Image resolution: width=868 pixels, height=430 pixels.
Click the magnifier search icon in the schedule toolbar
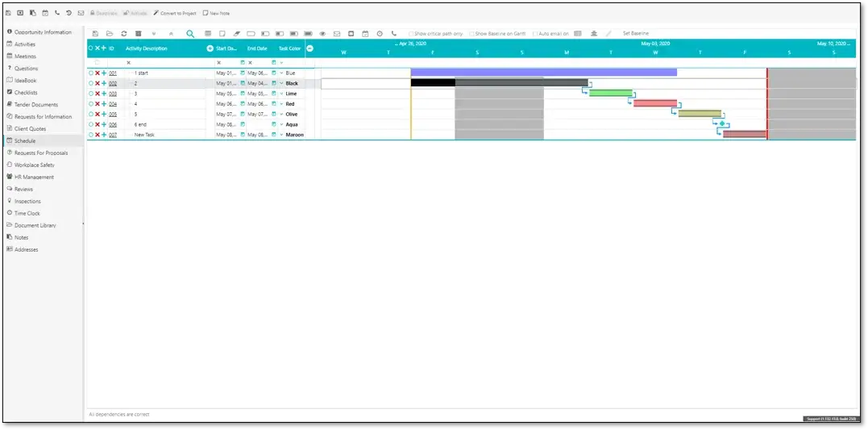click(190, 34)
